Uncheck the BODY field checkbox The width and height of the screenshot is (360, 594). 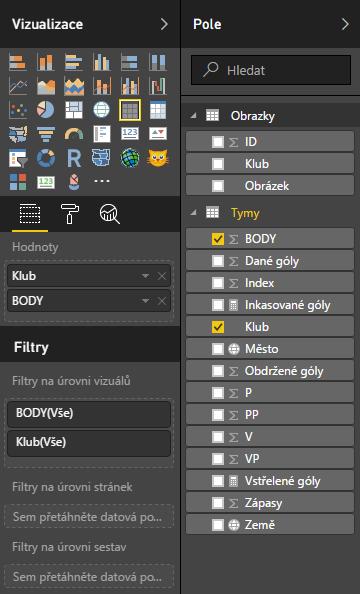[218, 239]
